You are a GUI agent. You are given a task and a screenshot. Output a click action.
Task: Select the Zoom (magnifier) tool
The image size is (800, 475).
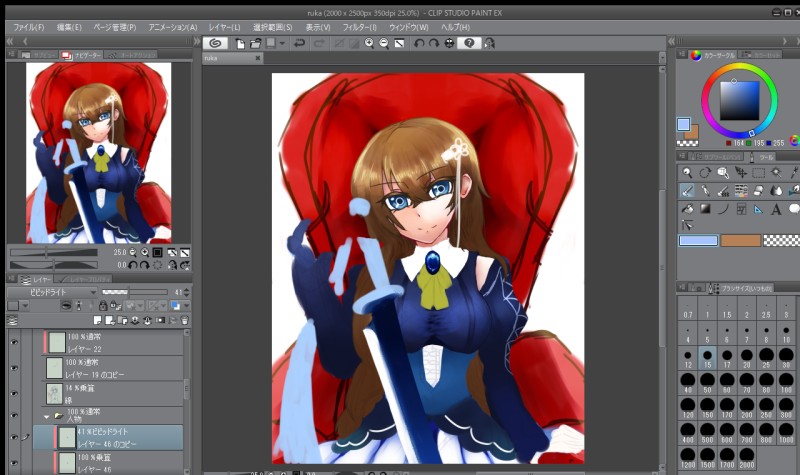[687, 172]
